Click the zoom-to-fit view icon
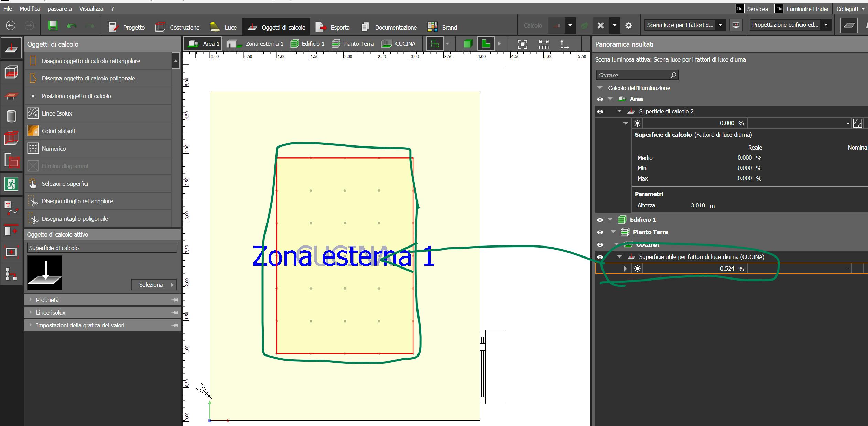 tap(522, 44)
